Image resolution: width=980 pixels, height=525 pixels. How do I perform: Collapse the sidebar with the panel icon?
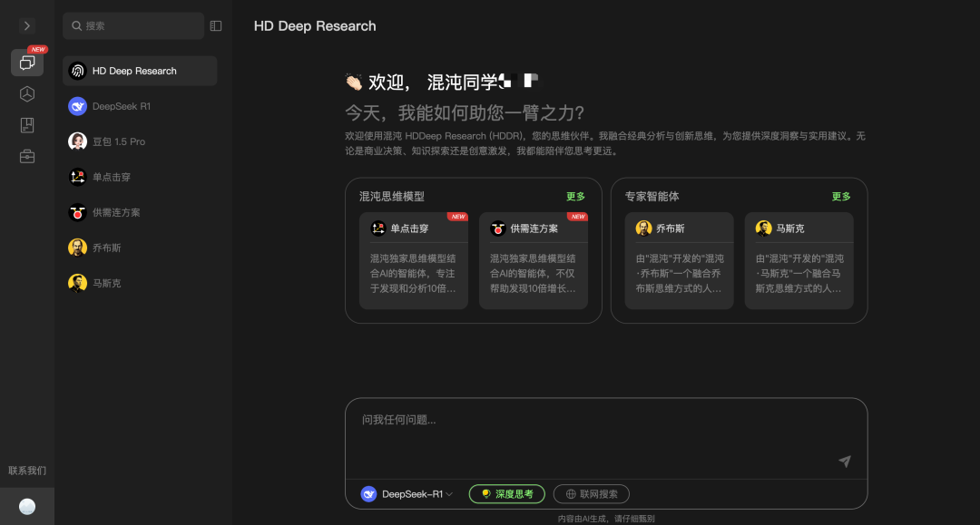click(x=216, y=25)
